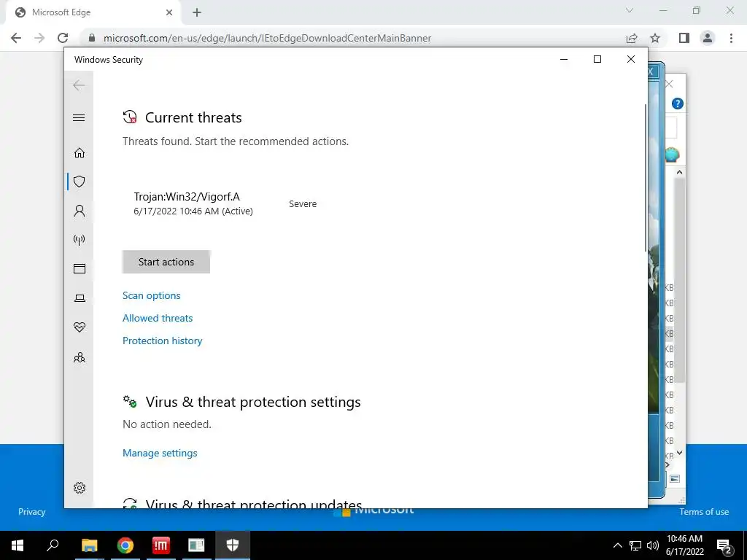Click the Current threats heading
The width and height of the screenshot is (747, 560).
tap(193, 117)
